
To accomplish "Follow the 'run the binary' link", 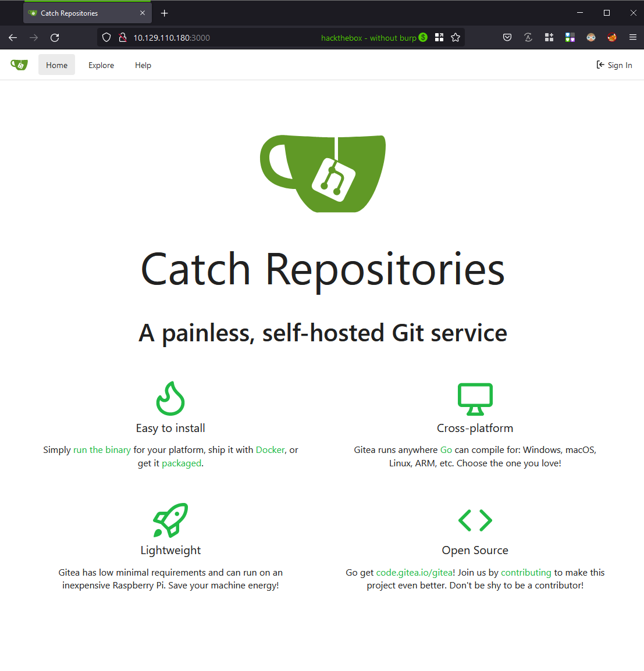I will tap(102, 449).
